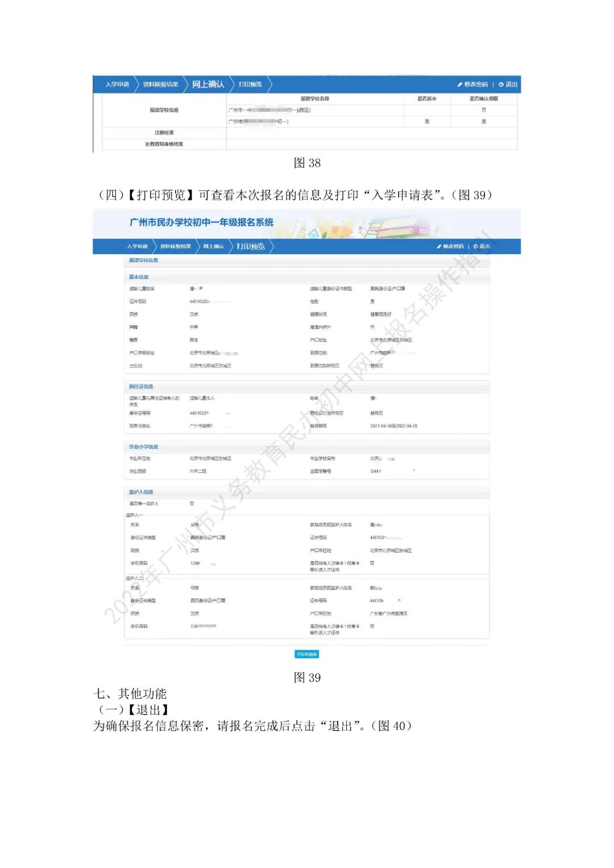The height and width of the screenshot is (868, 614).
Task: Click the 六年二班 graduation class value
Action: (198, 471)
